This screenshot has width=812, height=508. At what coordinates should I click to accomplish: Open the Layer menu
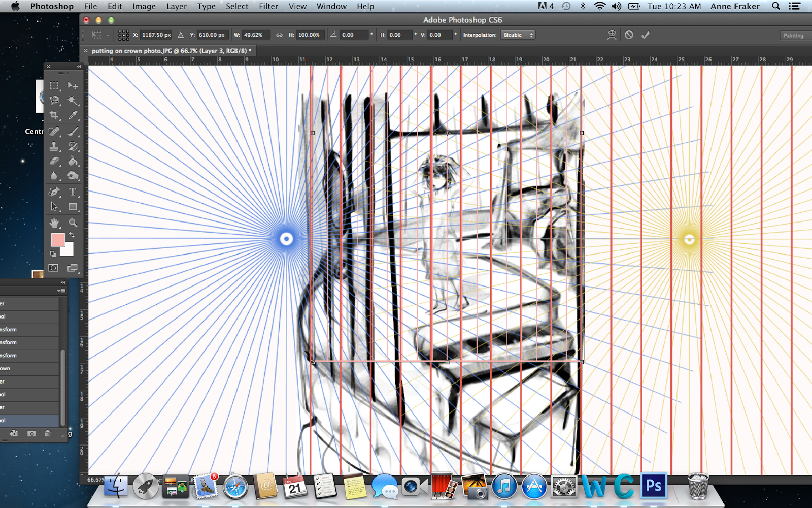pyautogui.click(x=177, y=6)
